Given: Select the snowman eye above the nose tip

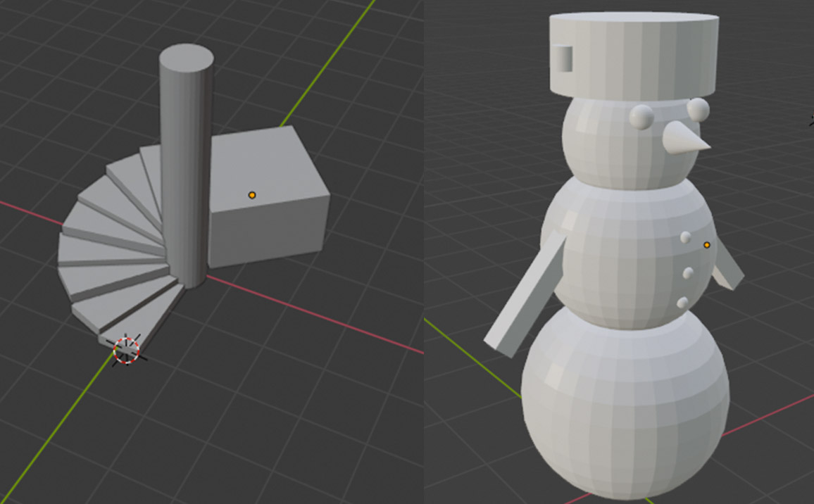Looking at the screenshot, I should [699, 110].
